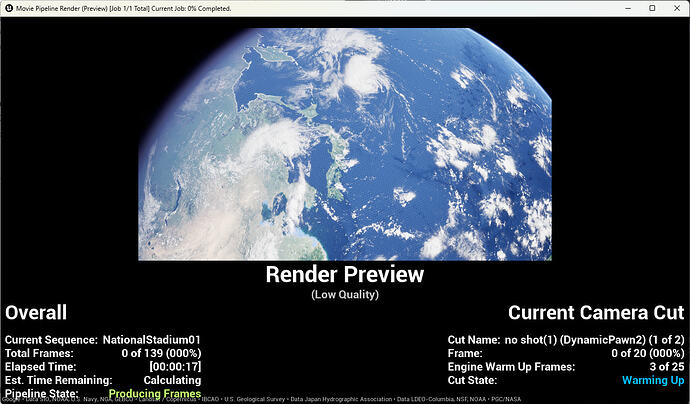
Task: Click the 'Engine Warm Up Frames:' label
Action: click(x=511, y=367)
